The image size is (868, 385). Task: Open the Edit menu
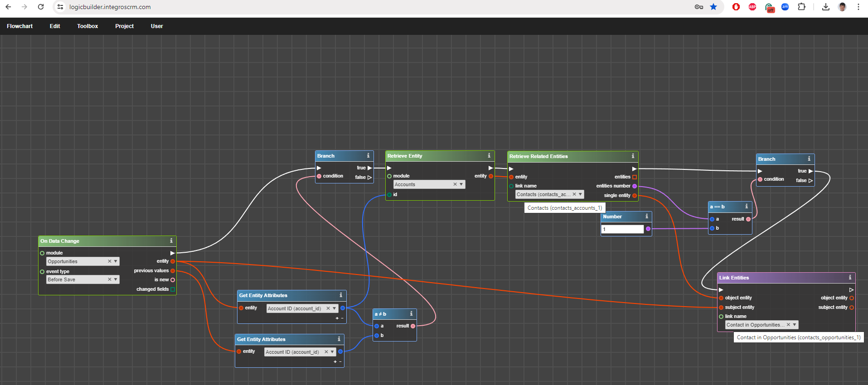point(55,26)
